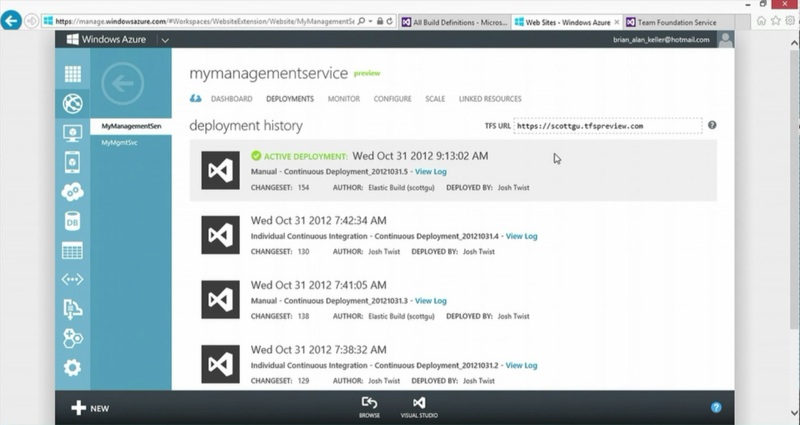800x425 pixels.
Task: Open the document-and-arrow service icon in sidebar
Action: [x=72, y=309]
